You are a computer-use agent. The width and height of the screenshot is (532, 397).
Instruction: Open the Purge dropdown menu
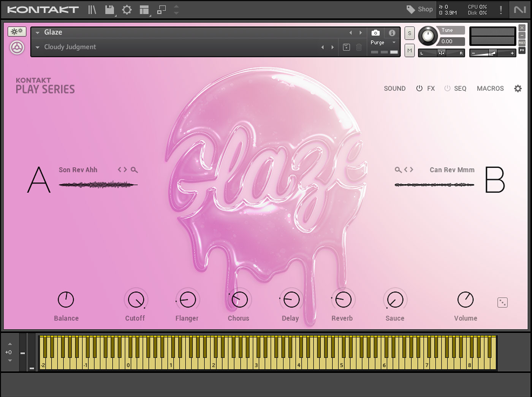tap(383, 43)
